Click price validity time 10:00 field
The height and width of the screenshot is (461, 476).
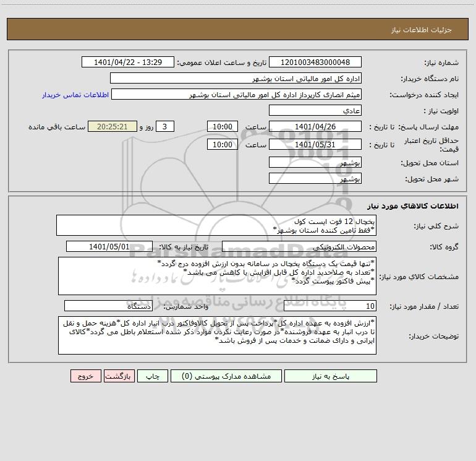pos(222,144)
